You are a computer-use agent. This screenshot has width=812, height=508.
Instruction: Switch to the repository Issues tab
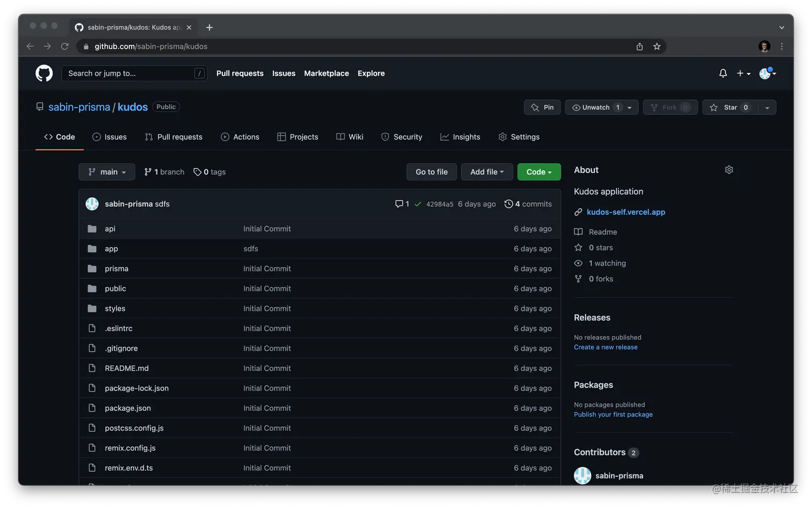pyautogui.click(x=110, y=137)
